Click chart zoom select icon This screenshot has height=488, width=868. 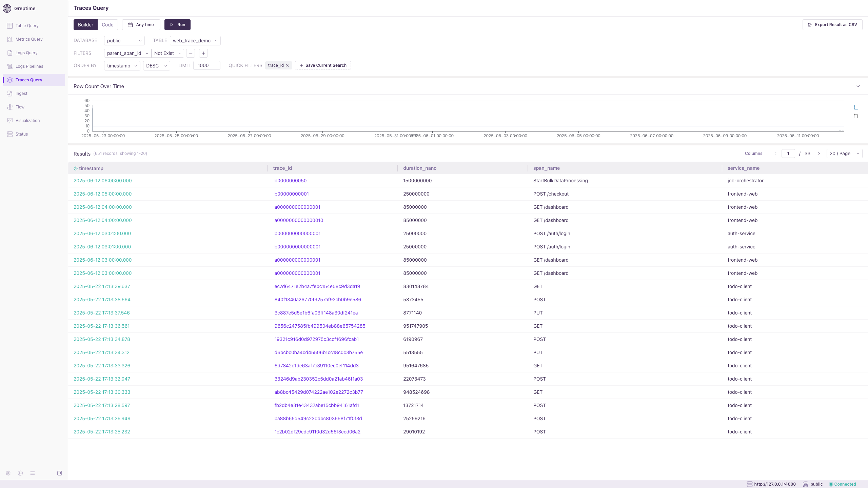(856, 107)
